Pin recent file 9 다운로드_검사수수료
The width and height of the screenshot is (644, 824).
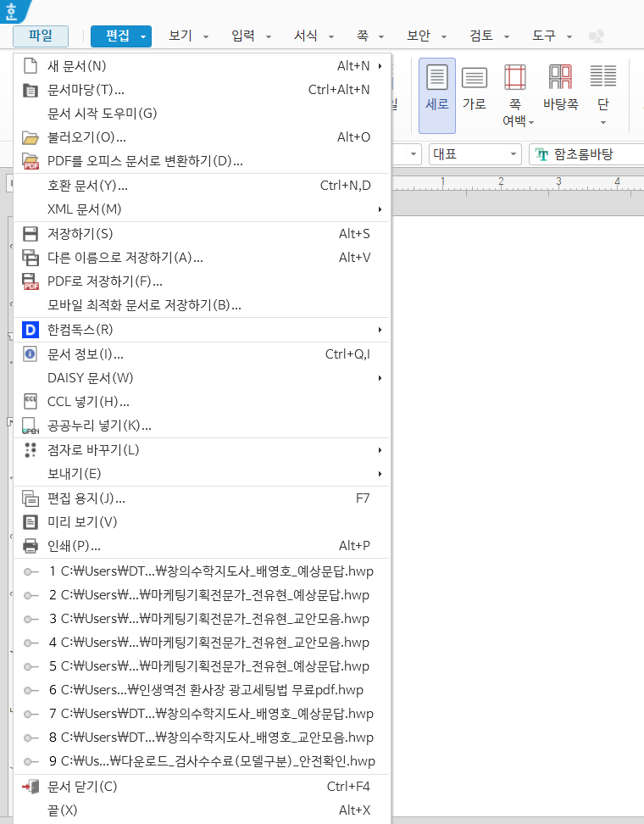pos(31,761)
